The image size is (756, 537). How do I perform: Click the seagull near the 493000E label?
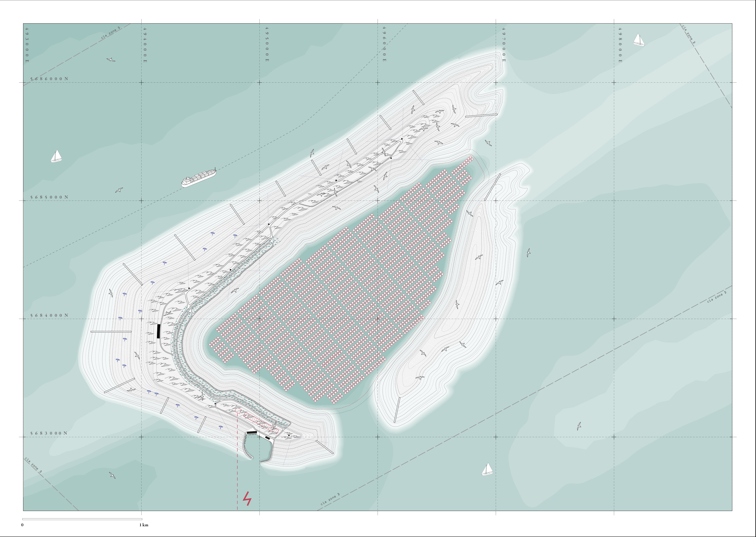tap(111, 60)
